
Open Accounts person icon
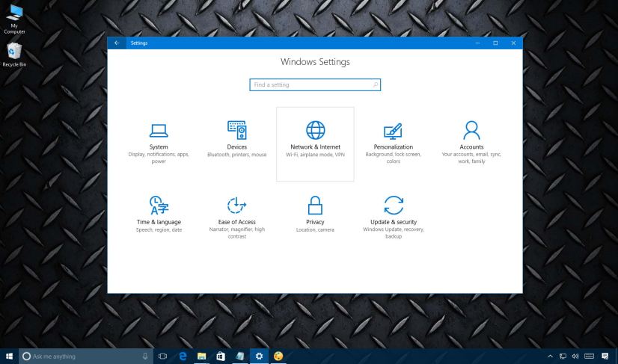pos(471,130)
